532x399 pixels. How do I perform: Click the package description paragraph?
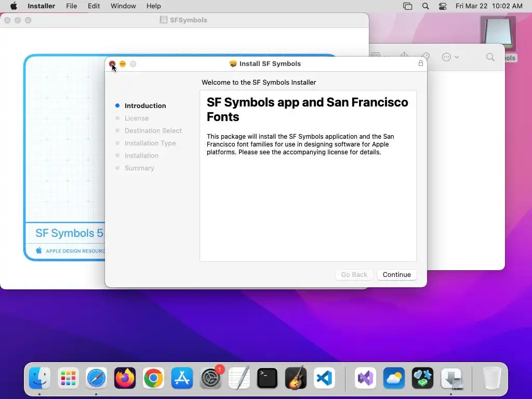pyautogui.click(x=300, y=144)
